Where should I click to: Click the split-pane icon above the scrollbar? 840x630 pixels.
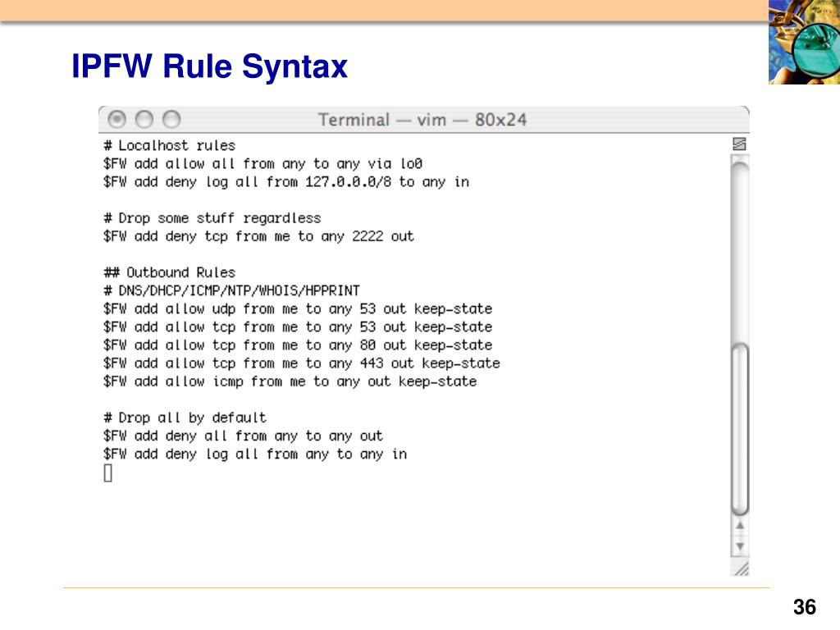click(x=739, y=144)
